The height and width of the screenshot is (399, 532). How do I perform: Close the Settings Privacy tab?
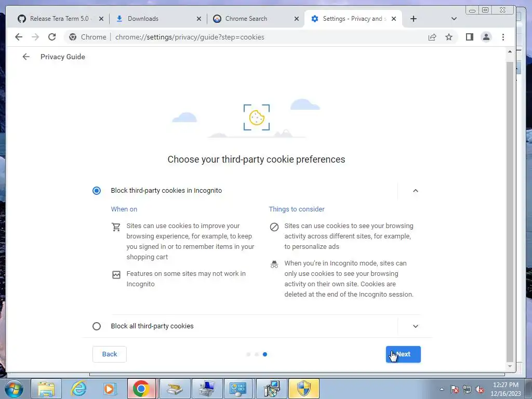(x=394, y=19)
